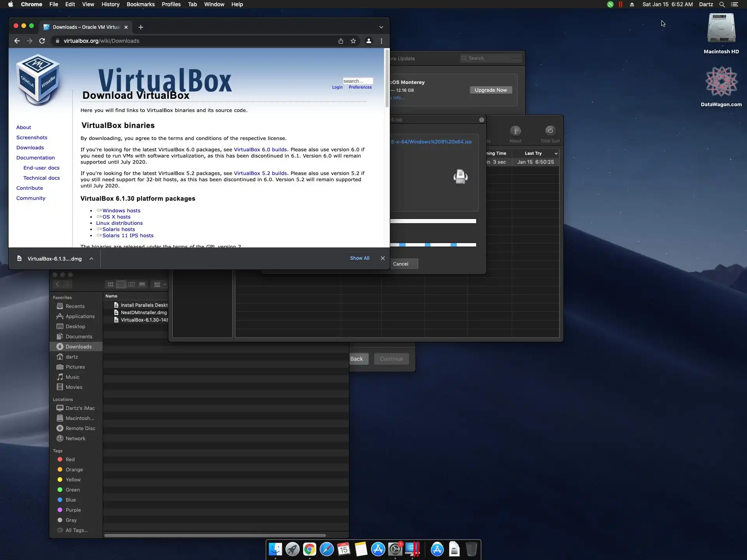Viewport: 747px width, 560px height.
Task: Open Chrome's three-dot menu
Action: pos(381,41)
